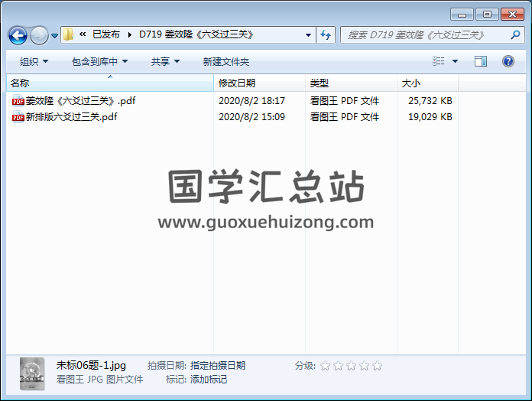The image size is (532, 401).
Task: Set rating to two stars
Action: pos(338,366)
